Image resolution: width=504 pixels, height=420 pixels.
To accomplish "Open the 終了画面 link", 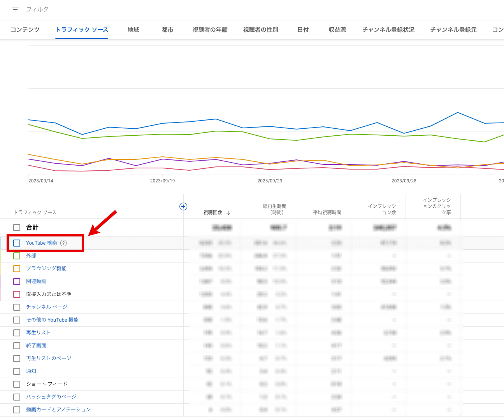I will pyautogui.click(x=36, y=345).
